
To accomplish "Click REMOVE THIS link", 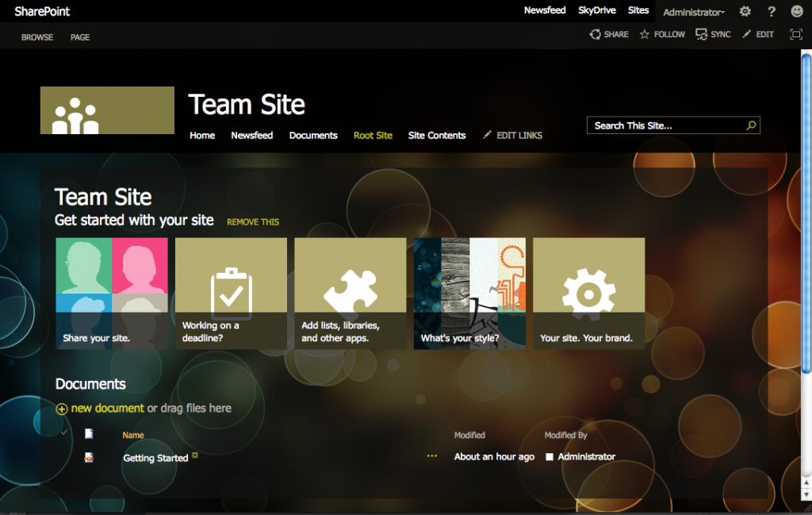I will tap(253, 221).
